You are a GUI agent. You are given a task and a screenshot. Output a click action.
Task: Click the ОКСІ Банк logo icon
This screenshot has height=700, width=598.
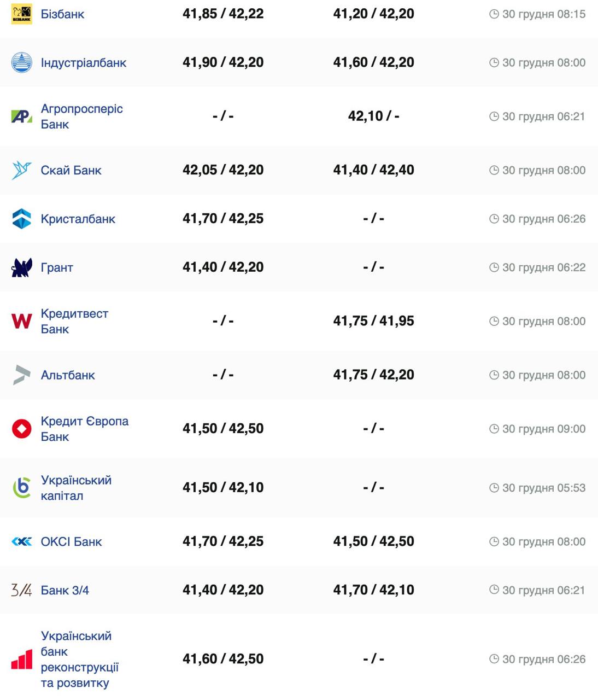[x=22, y=541]
